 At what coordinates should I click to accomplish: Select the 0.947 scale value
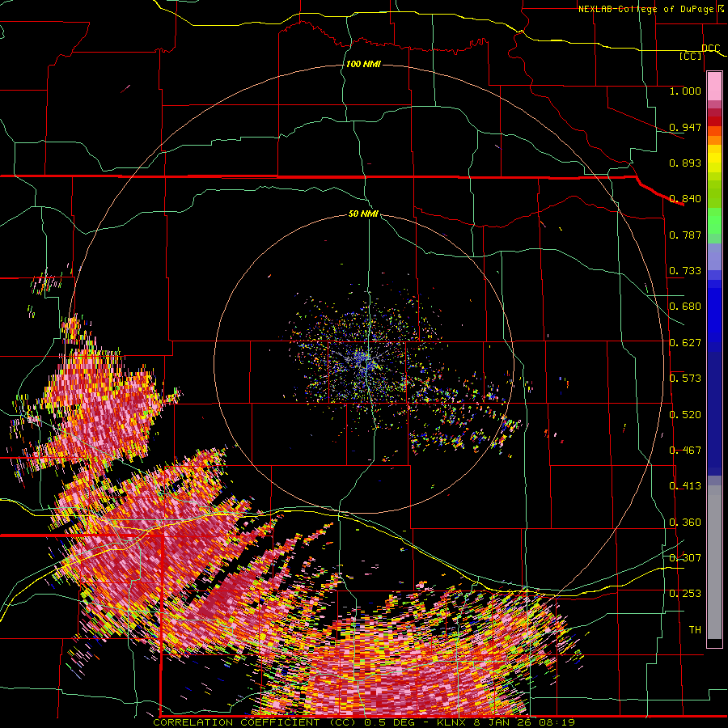685,127
